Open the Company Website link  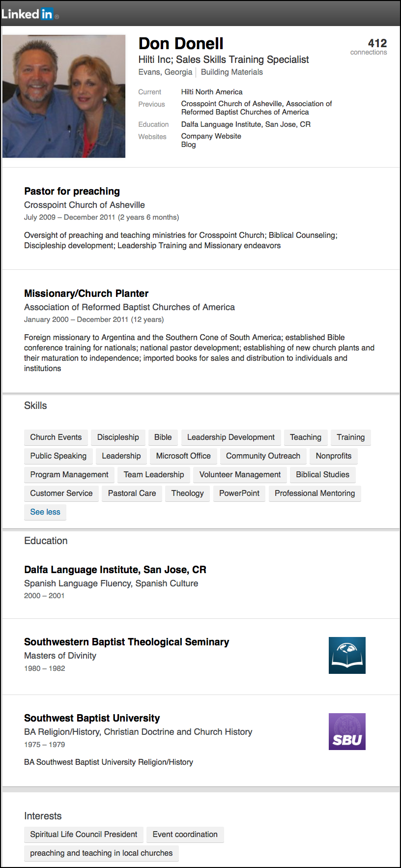click(x=211, y=136)
